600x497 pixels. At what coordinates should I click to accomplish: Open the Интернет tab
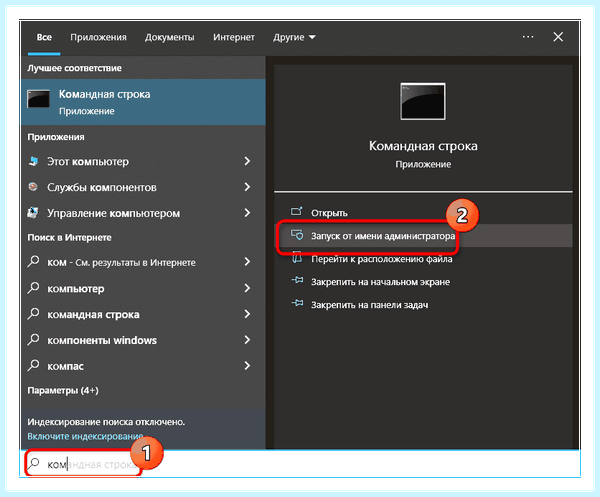tap(234, 37)
